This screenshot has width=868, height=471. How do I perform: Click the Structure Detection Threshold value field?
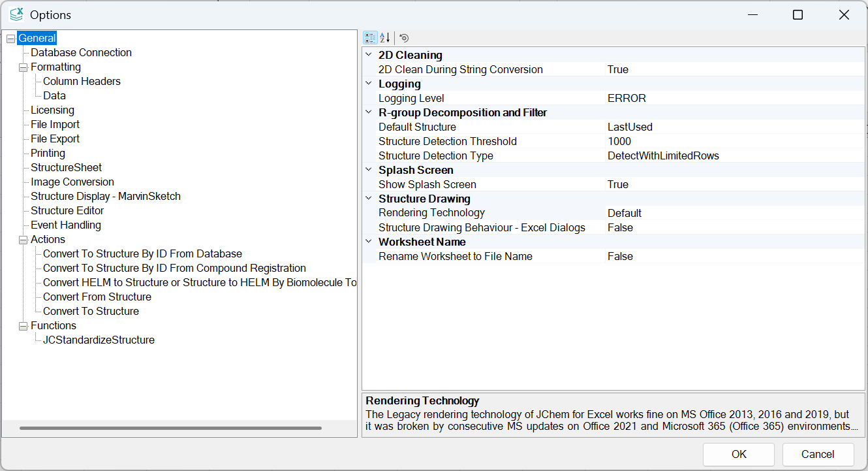coord(734,141)
